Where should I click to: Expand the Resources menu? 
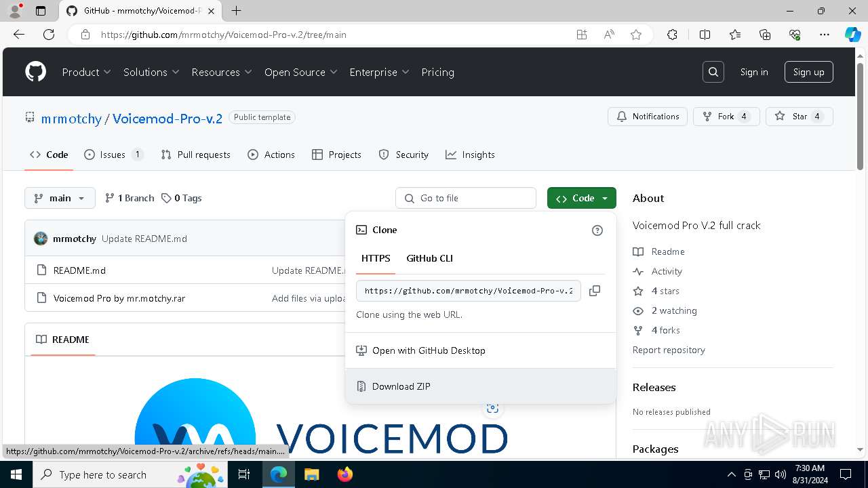coord(222,72)
